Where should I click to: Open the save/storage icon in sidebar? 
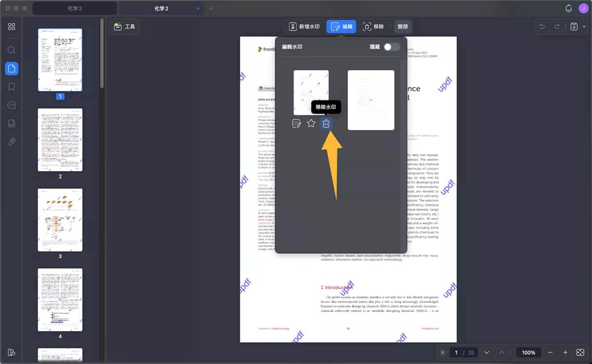point(12,123)
